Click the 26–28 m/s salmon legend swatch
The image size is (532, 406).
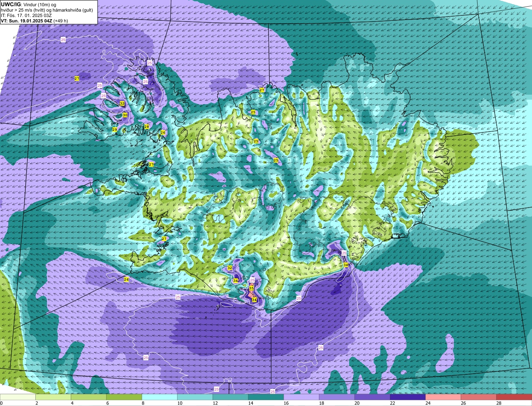tap(479, 397)
